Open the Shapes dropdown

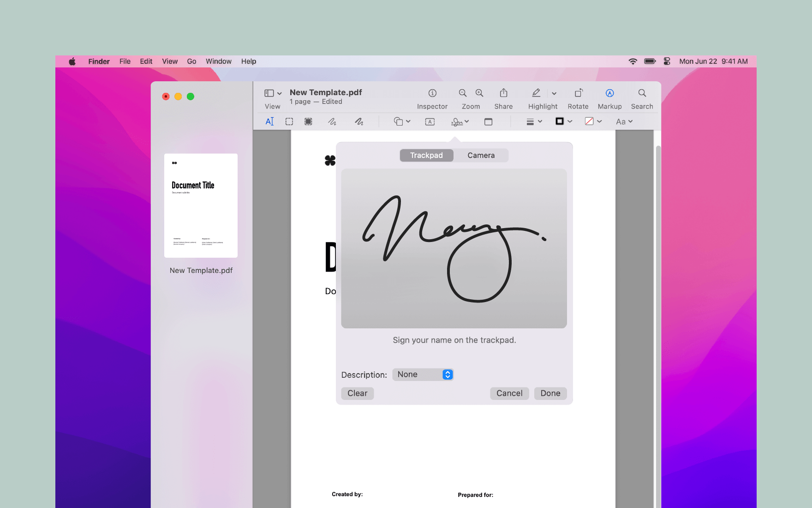(401, 121)
